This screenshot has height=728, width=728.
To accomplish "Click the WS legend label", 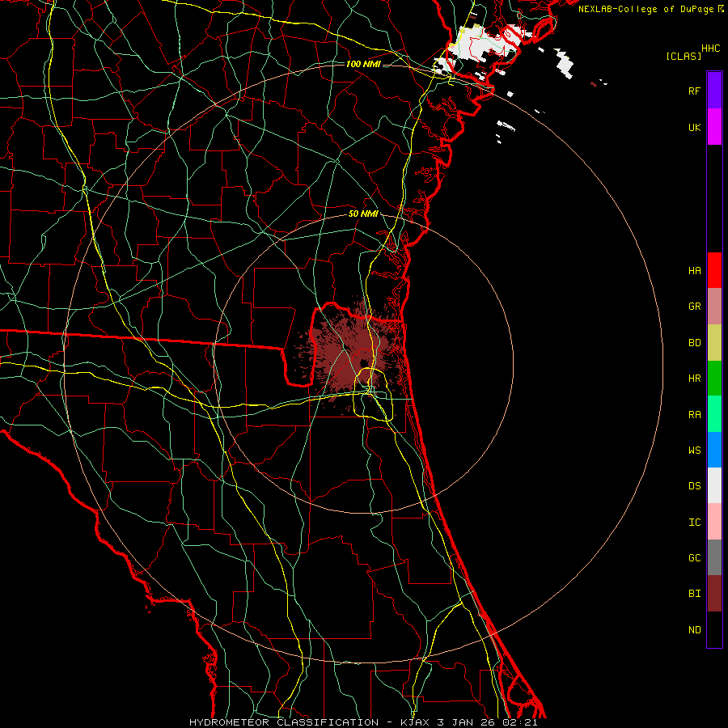I will pyautogui.click(x=694, y=451).
